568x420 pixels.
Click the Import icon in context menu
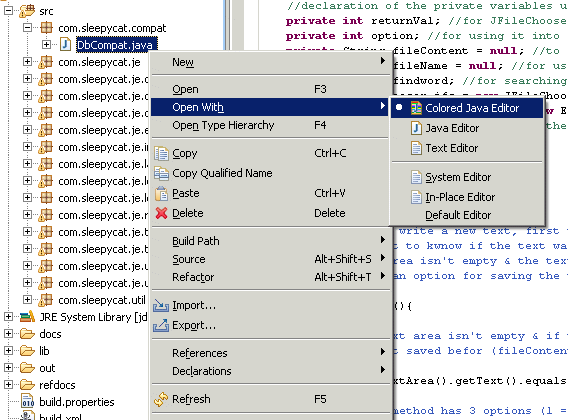(161, 305)
